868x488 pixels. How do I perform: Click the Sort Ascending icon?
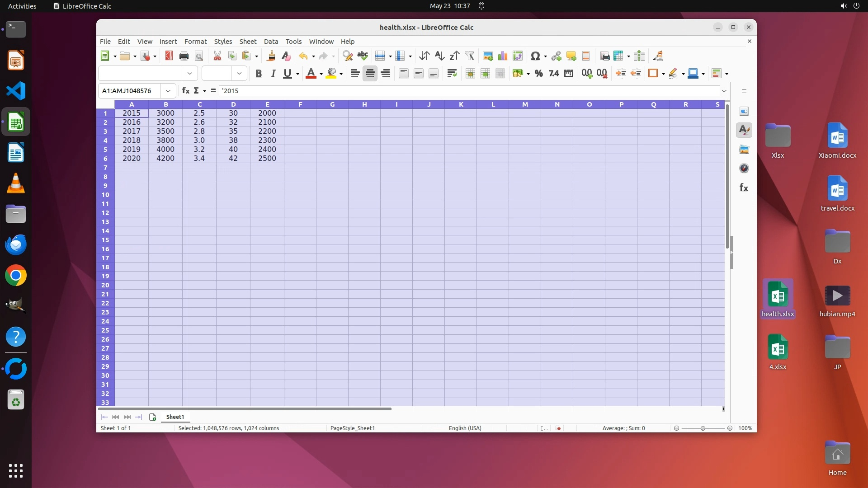[439, 56]
